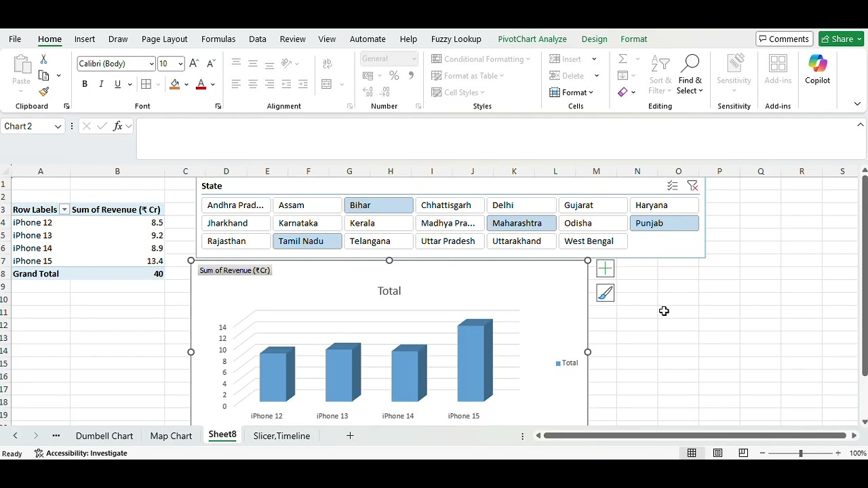Click the Sum of Revenue chart field button

[x=235, y=270]
